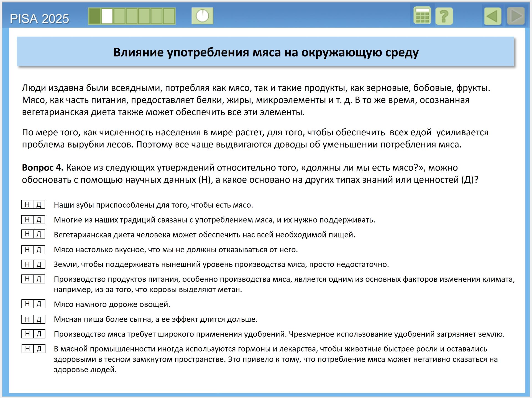The height and width of the screenshot is (398, 532).
Task: Open the calculator tool icon
Action: coord(422,16)
